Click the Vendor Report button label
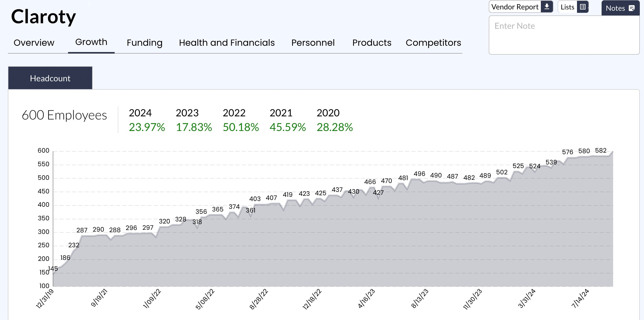 (x=515, y=7)
